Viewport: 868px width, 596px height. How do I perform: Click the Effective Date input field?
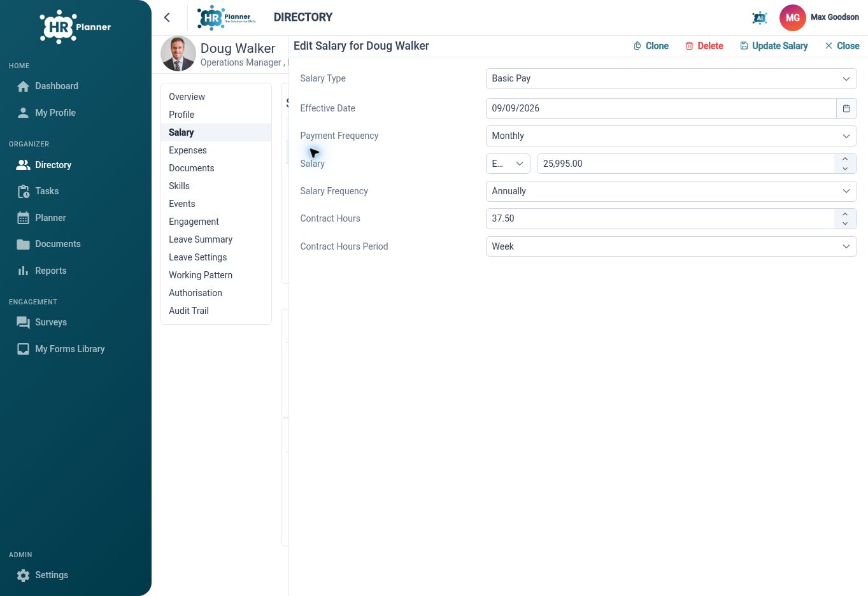(x=661, y=108)
